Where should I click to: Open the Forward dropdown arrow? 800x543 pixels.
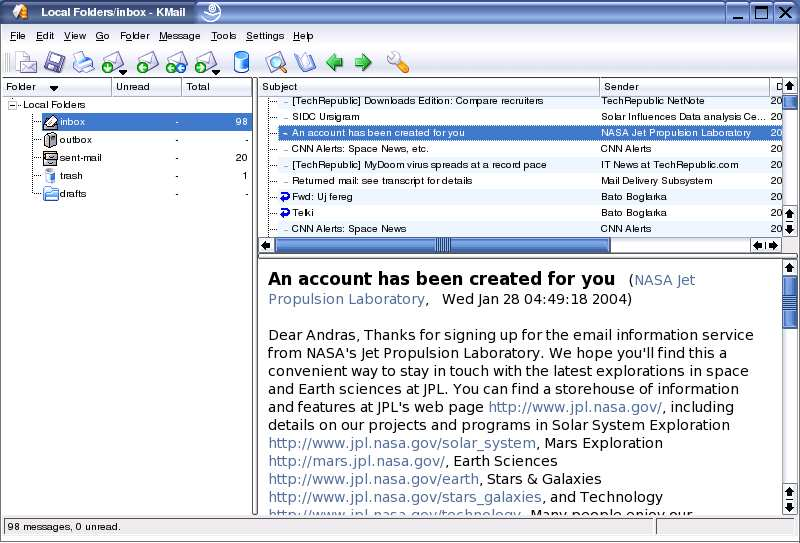pyautogui.click(x=216, y=72)
